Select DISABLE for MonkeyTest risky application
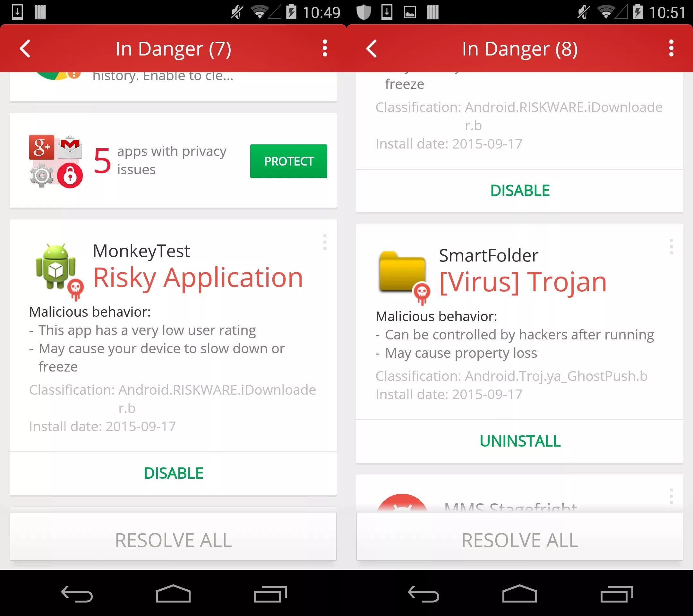The width and height of the screenshot is (693, 616). (173, 473)
